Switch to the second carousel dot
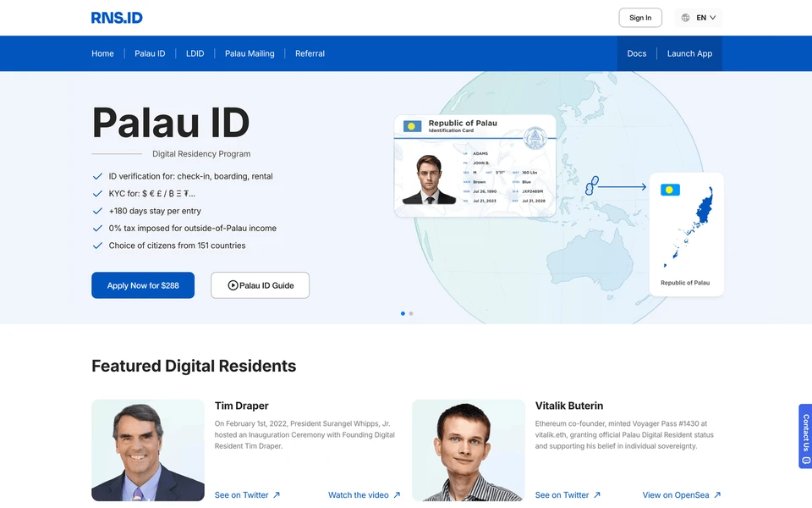 pyautogui.click(x=411, y=313)
